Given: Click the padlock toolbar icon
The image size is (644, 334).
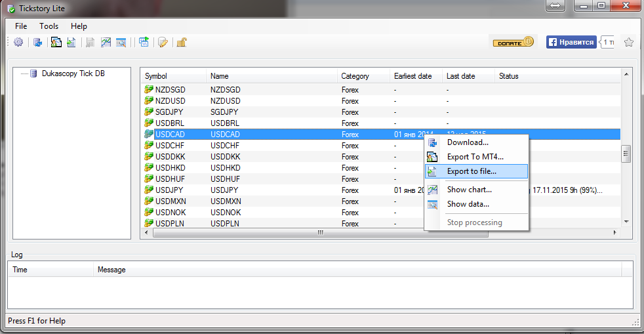Looking at the screenshot, I should point(182,42).
